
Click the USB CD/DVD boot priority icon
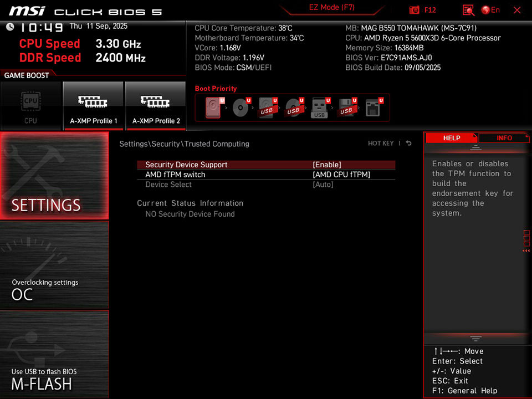(x=294, y=107)
